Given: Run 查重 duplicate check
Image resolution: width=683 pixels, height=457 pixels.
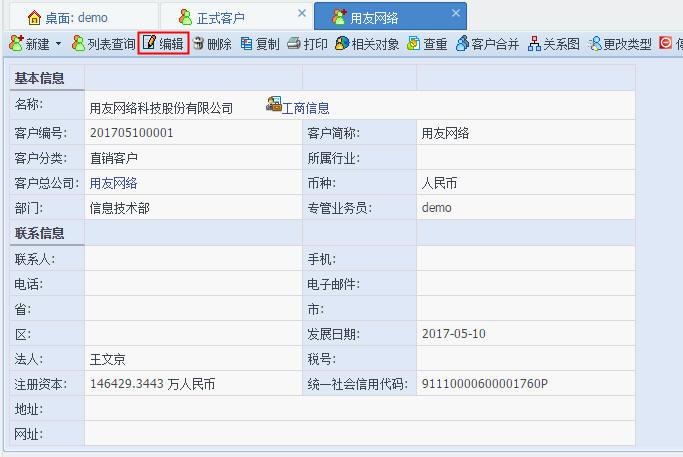Looking at the screenshot, I should 427,44.
